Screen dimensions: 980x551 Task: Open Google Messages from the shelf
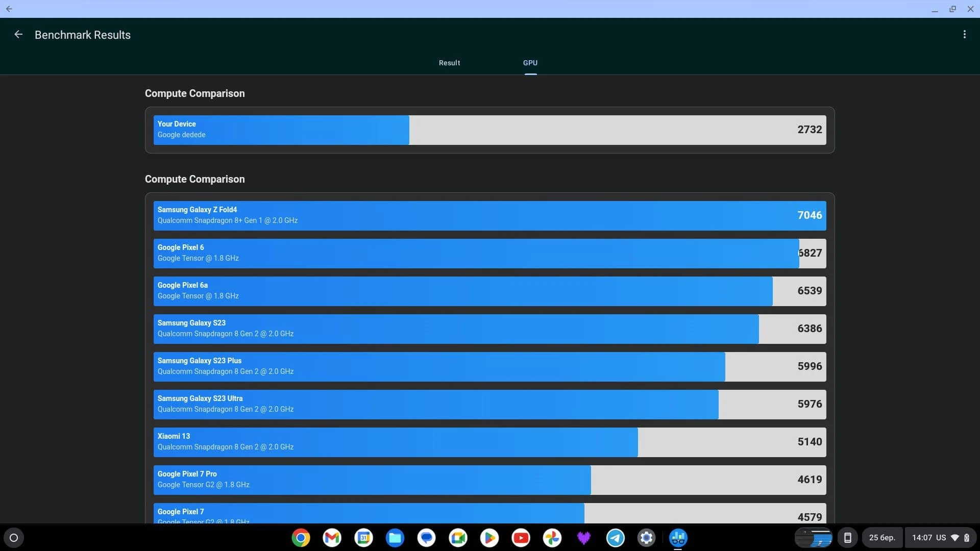[x=427, y=538]
